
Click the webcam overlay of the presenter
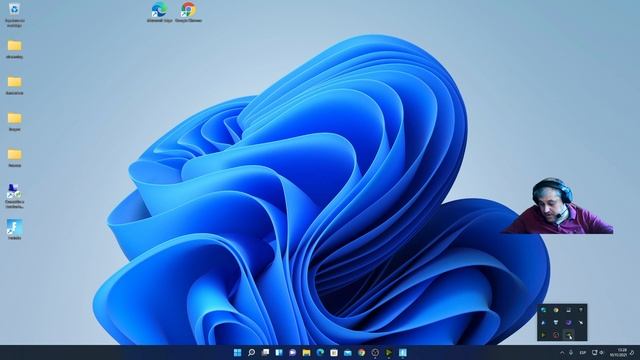coord(558,206)
